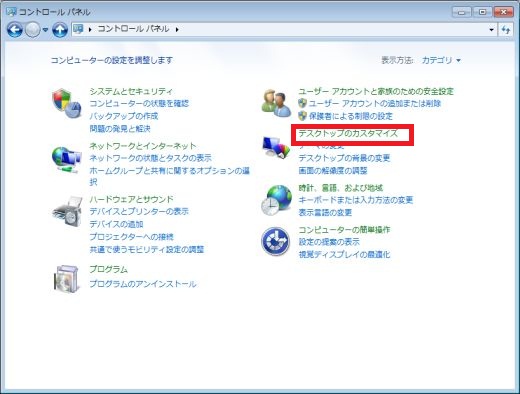Viewport: 520px width, 394px height.
Task: Open ネットワークとインターネット category
Action: point(143,146)
